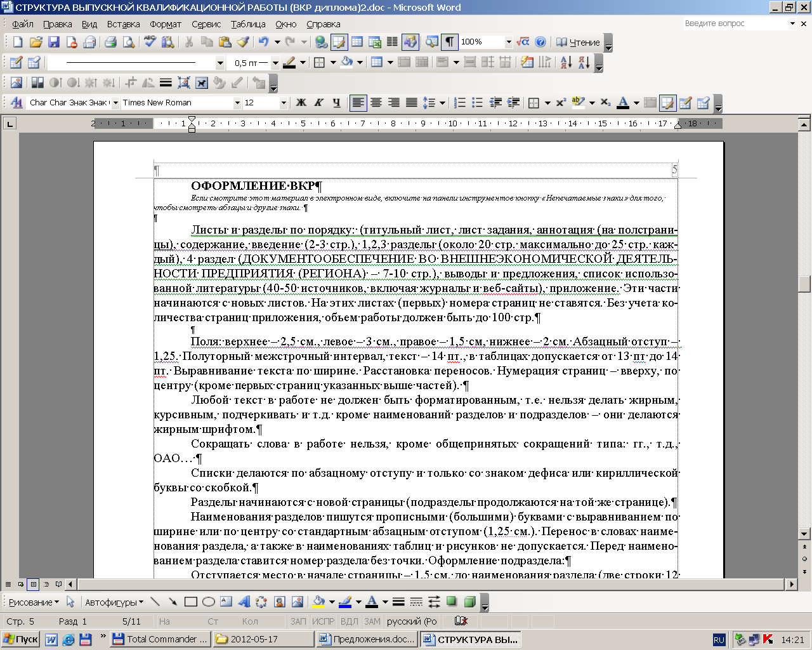Image resolution: width=812 pixels, height=650 pixels.
Task: Click the highlight color button
Action: (x=578, y=103)
